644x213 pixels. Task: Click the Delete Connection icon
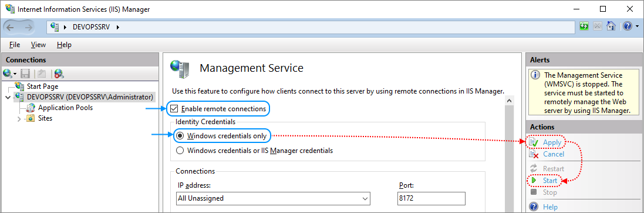tap(59, 74)
